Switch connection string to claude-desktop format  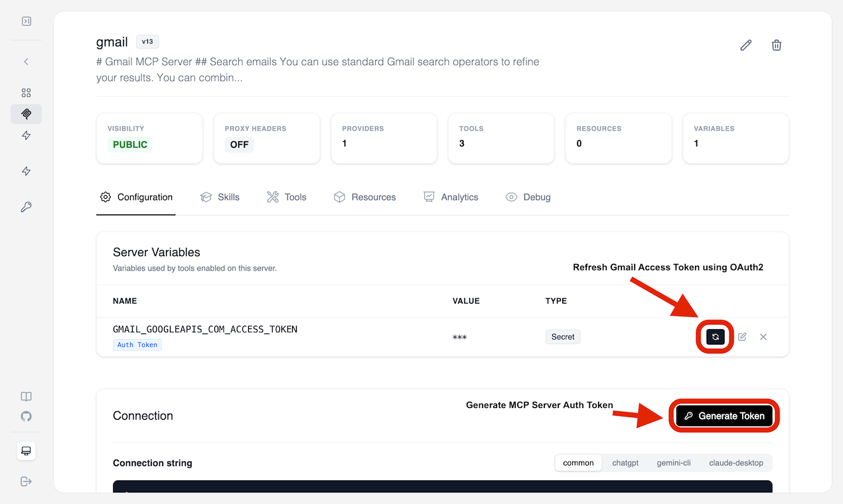736,463
